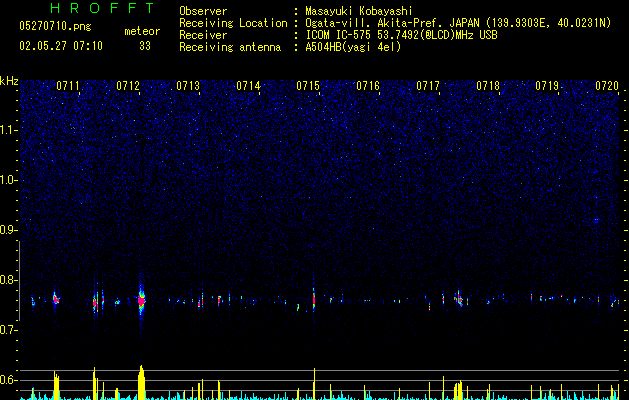Click the 0718 time marker
Image resolution: width=629 pixels, height=400 pixels.
click(488, 85)
